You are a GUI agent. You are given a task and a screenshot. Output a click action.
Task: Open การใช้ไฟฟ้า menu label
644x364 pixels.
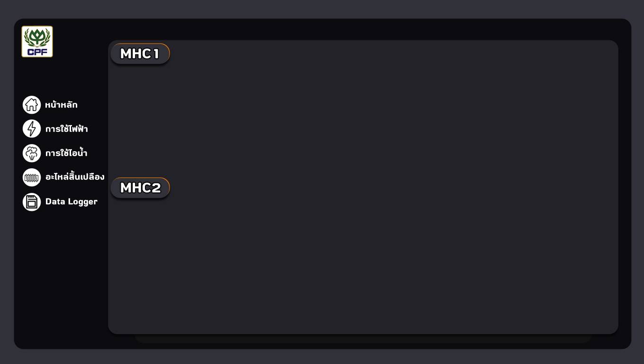click(x=66, y=129)
